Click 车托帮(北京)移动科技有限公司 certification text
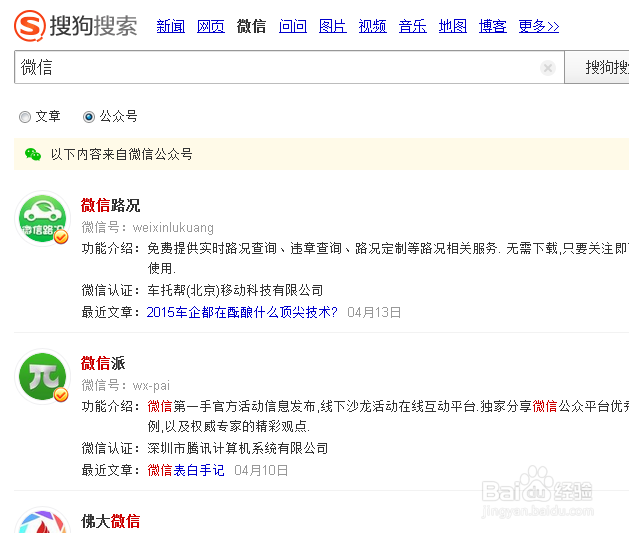Screen dimensions: 629x533 pos(235,290)
